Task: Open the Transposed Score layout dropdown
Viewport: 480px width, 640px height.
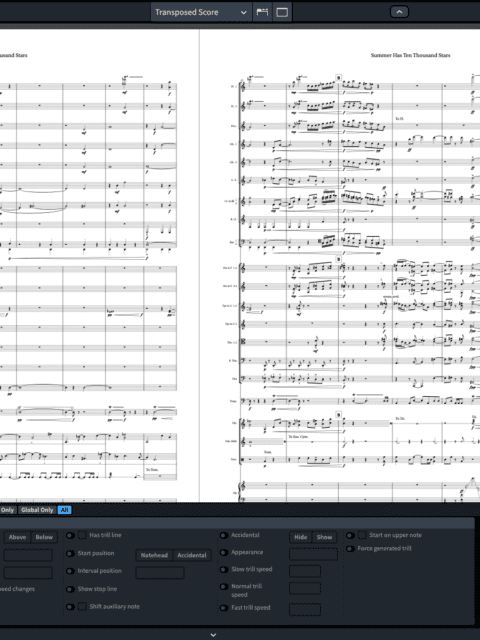Action: pos(200,12)
